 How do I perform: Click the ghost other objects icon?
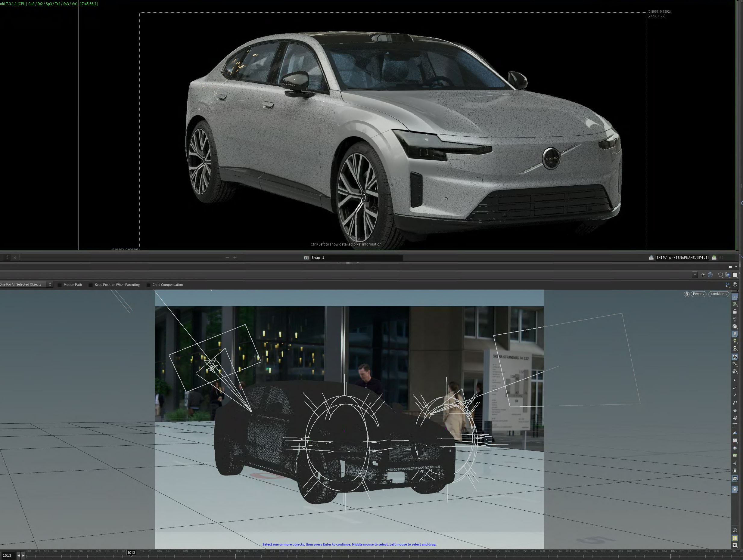click(x=735, y=371)
